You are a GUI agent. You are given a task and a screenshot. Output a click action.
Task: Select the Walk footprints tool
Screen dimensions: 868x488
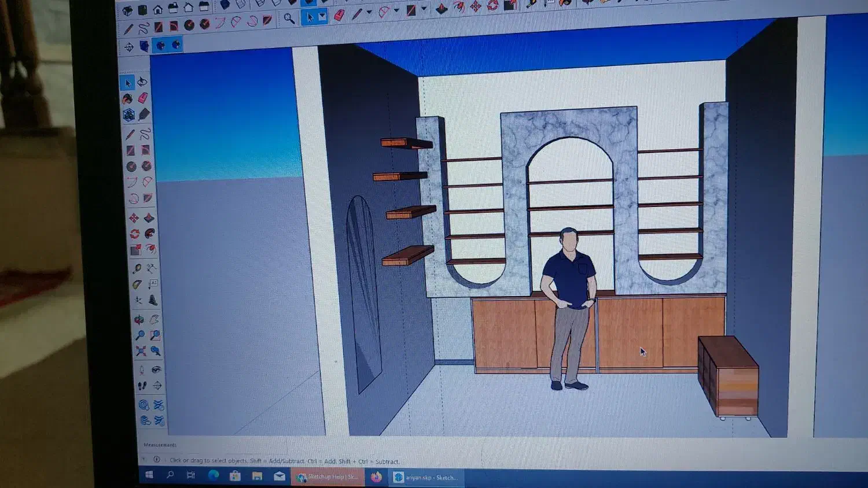tap(142, 386)
